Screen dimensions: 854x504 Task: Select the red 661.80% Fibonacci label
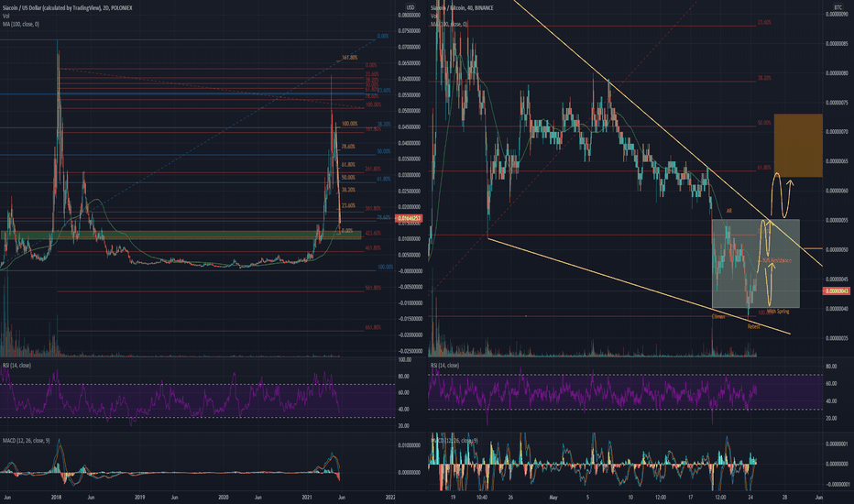pyautogui.click(x=373, y=327)
